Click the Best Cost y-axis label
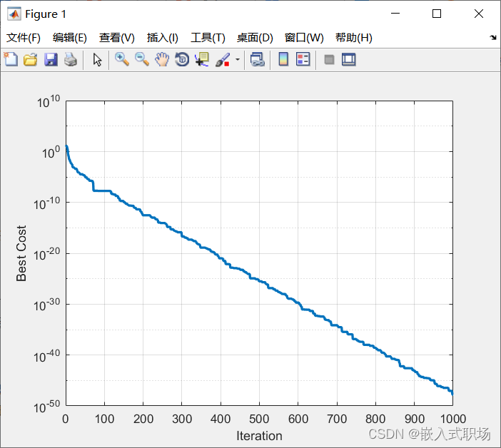The image size is (501, 448). point(21,253)
